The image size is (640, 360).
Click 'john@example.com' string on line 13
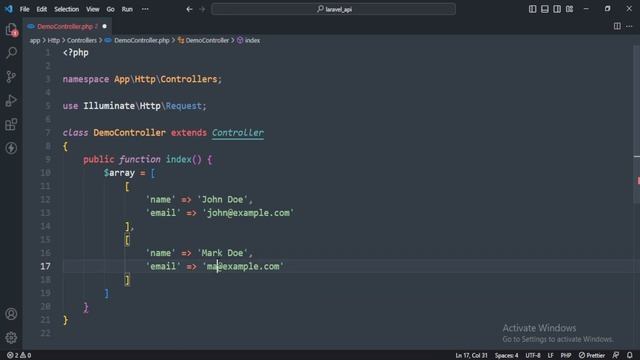[248, 213]
